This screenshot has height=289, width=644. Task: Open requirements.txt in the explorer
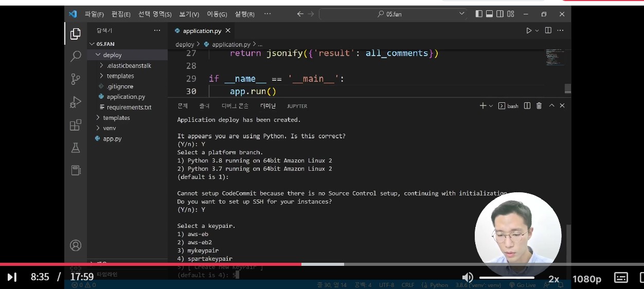point(128,107)
